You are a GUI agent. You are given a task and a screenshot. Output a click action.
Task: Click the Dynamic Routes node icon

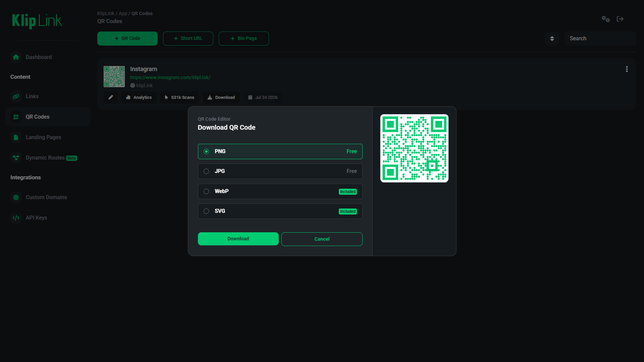pyautogui.click(x=16, y=158)
